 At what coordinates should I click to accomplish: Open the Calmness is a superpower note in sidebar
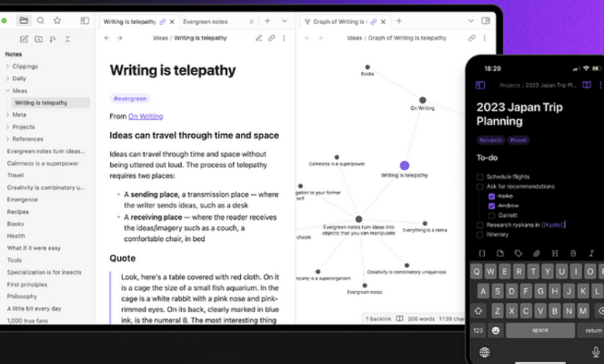click(x=43, y=163)
